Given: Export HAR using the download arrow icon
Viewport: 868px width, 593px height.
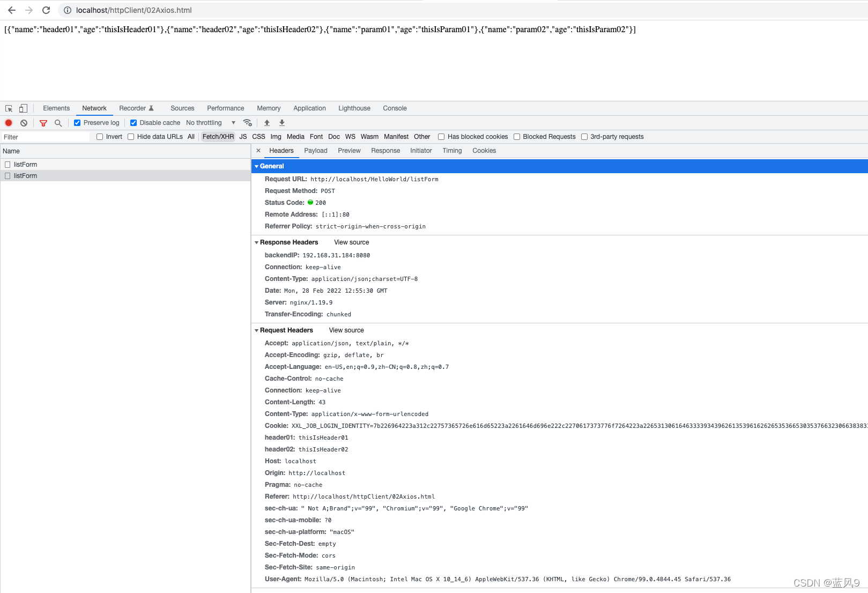Looking at the screenshot, I should click(281, 123).
